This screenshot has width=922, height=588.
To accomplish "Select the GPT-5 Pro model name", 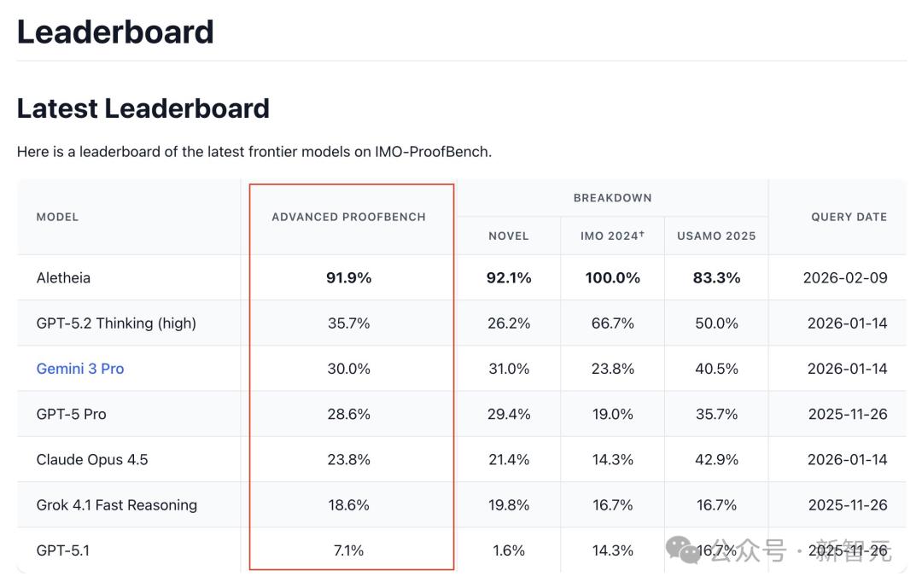I will tap(72, 414).
